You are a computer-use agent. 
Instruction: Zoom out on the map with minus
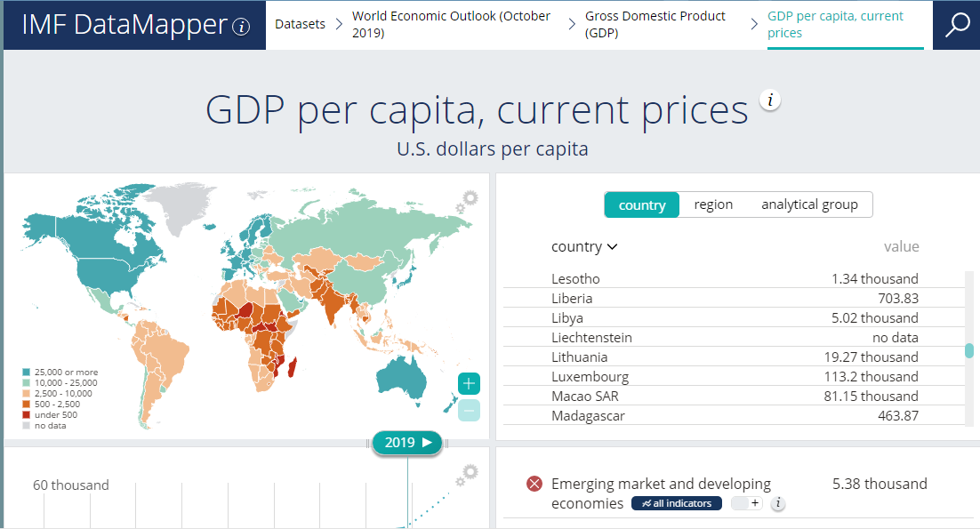coord(470,410)
